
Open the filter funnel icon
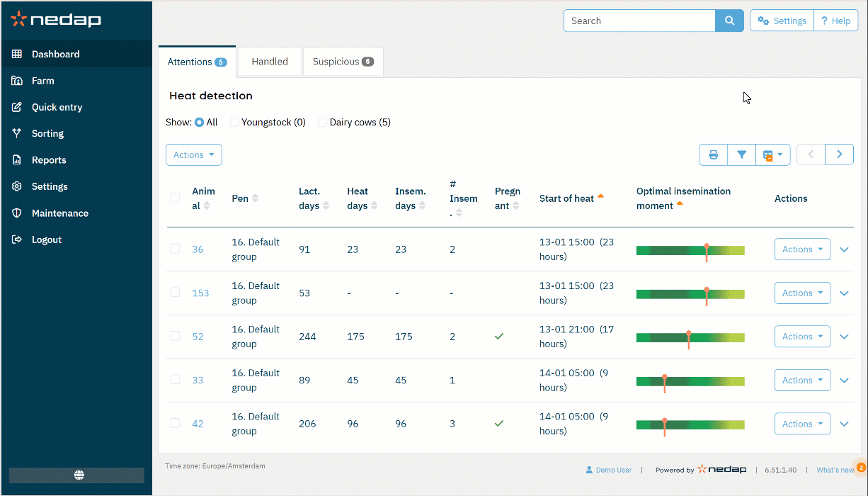pyautogui.click(x=741, y=154)
